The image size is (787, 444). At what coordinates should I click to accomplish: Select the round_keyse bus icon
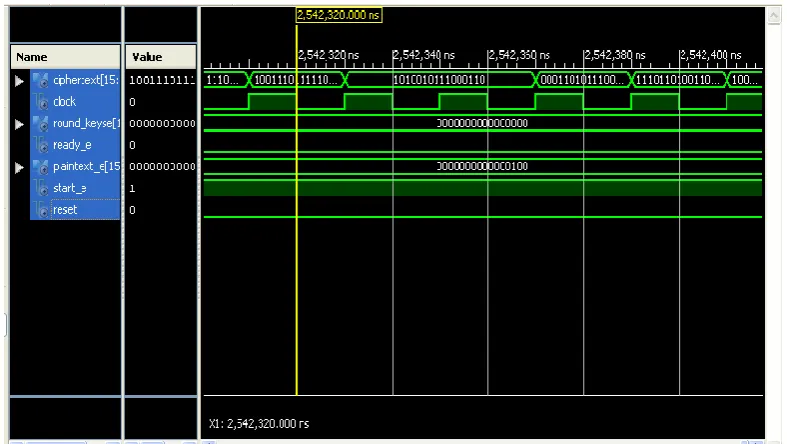tap(41, 123)
